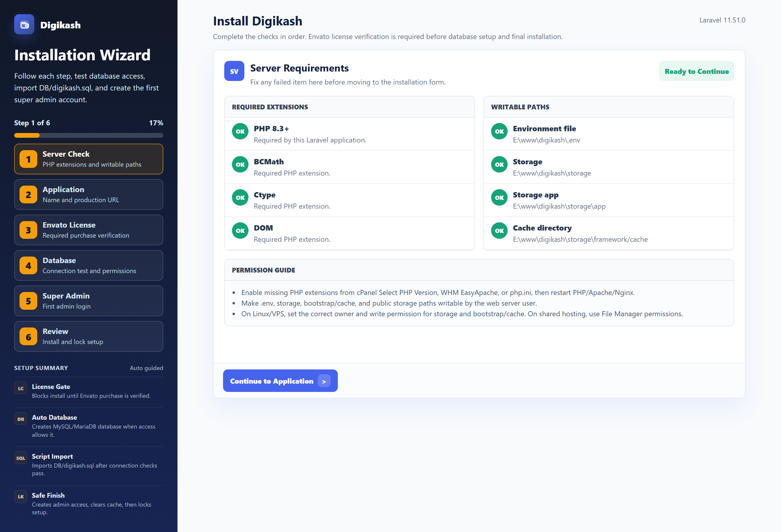
Task: Click the Installation Wizard title
Action: pos(82,55)
